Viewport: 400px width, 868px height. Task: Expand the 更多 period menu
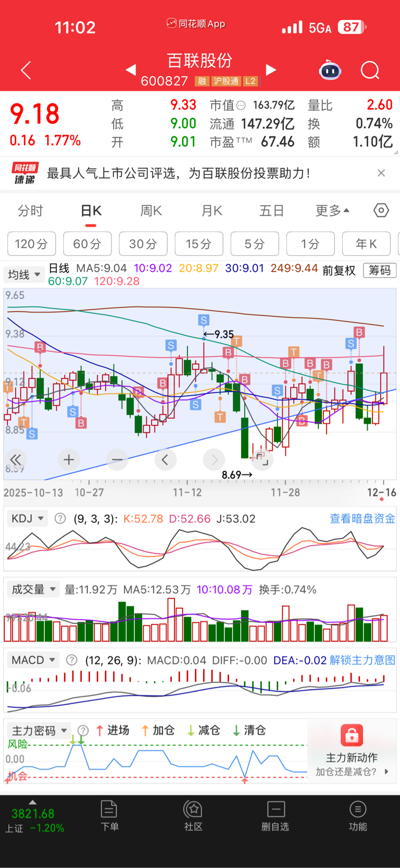click(332, 211)
